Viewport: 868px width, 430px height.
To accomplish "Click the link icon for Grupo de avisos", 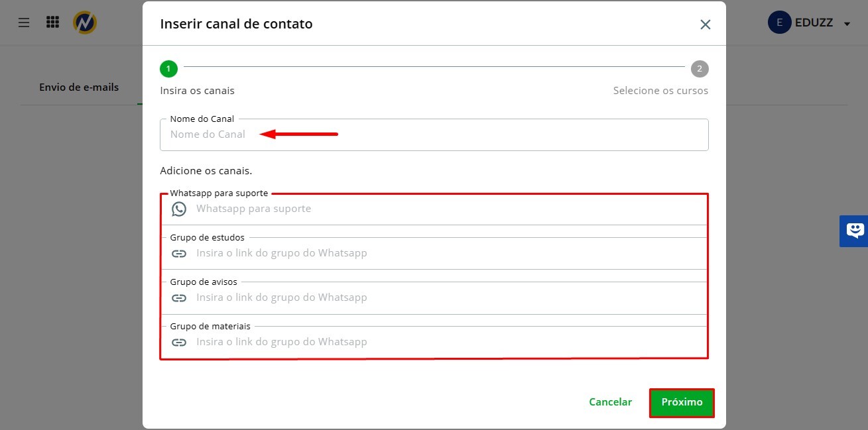I will point(179,297).
